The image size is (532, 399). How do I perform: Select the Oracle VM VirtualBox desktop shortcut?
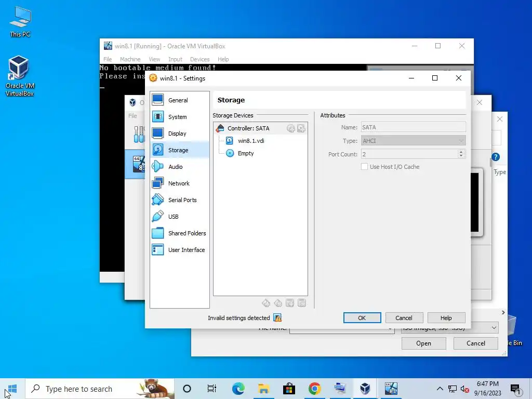[x=20, y=76]
